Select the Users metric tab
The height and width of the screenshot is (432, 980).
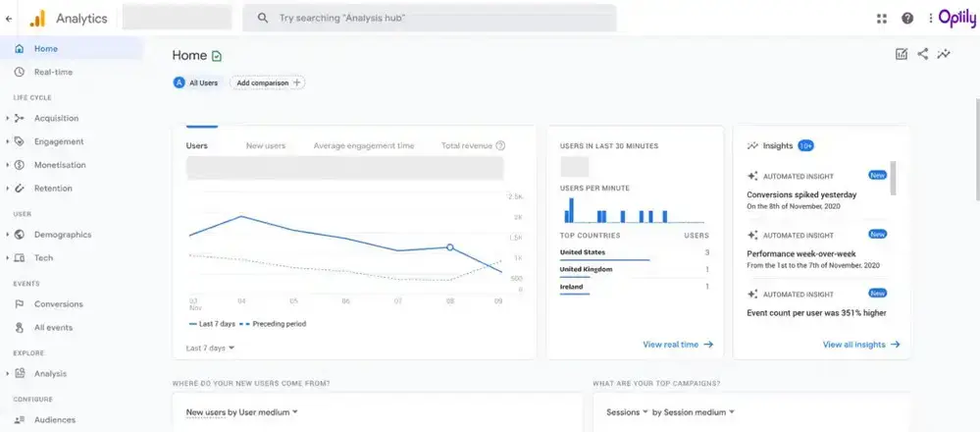197,145
